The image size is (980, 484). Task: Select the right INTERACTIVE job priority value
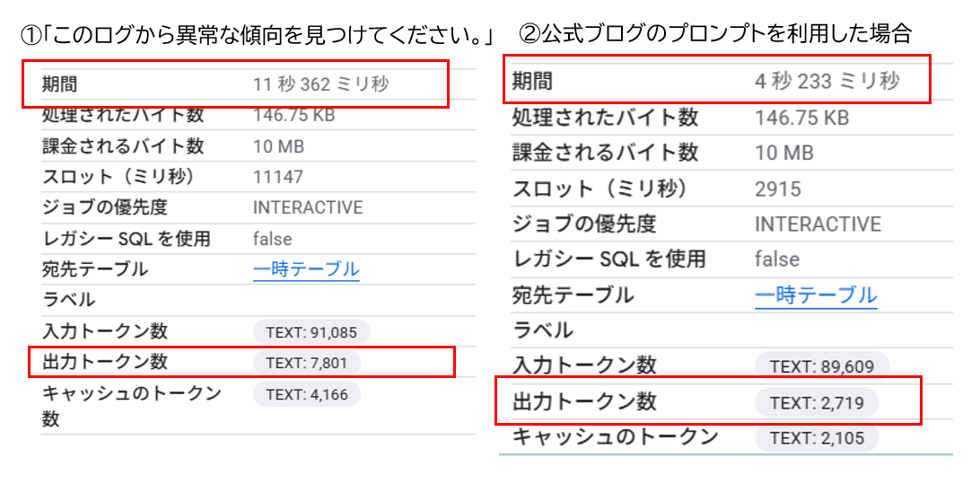(x=818, y=224)
